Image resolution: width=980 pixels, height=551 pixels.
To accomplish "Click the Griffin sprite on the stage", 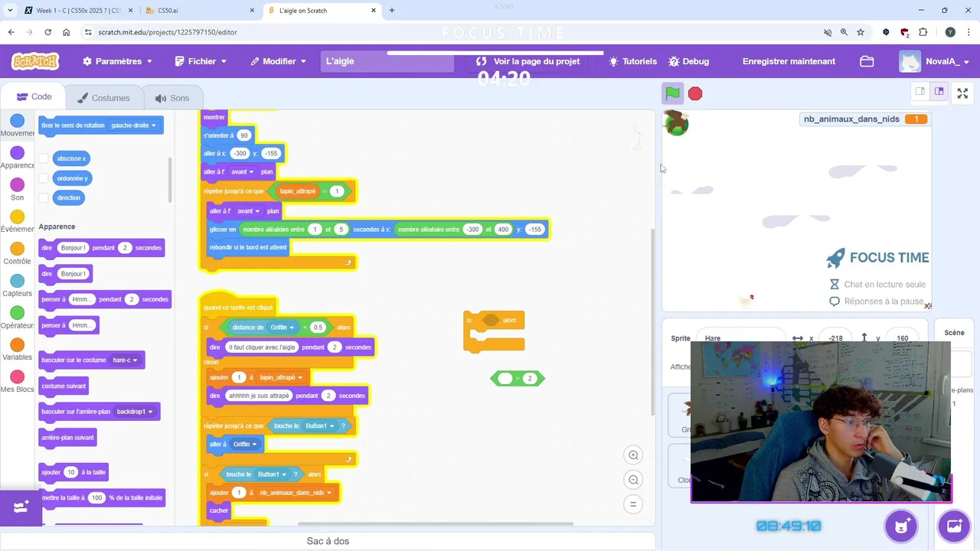I will [x=676, y=122].
